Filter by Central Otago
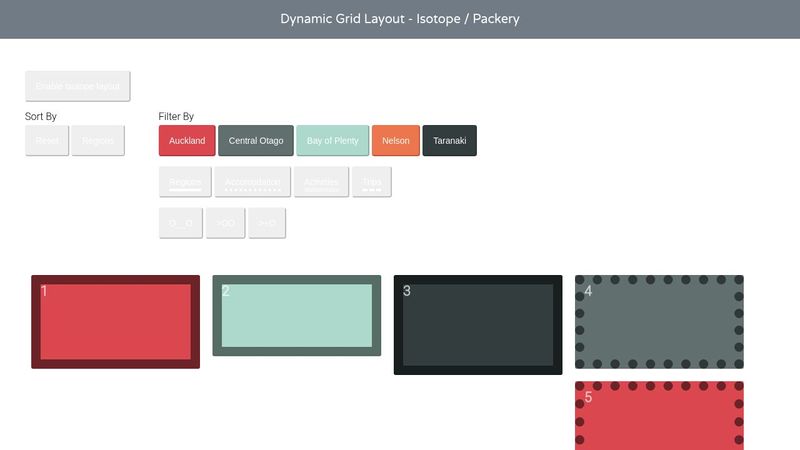 (256, 140)
